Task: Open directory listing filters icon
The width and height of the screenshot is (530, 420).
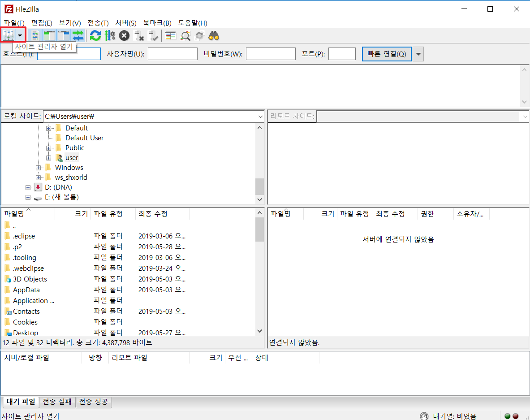Action: tap(171, 35)
